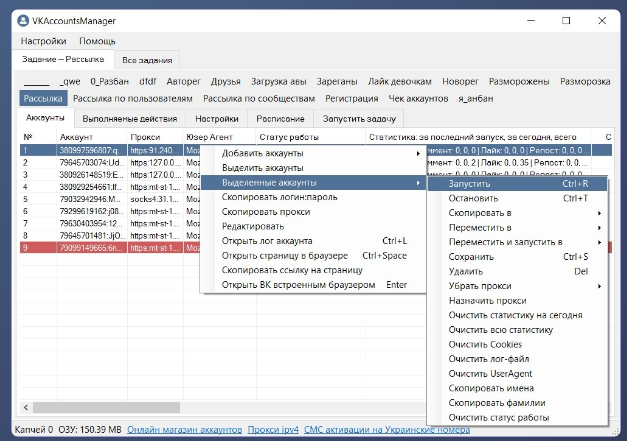Open the Загрузка авы task group
The width and height of the screenshot is (627, 441).
click(279, 82)
